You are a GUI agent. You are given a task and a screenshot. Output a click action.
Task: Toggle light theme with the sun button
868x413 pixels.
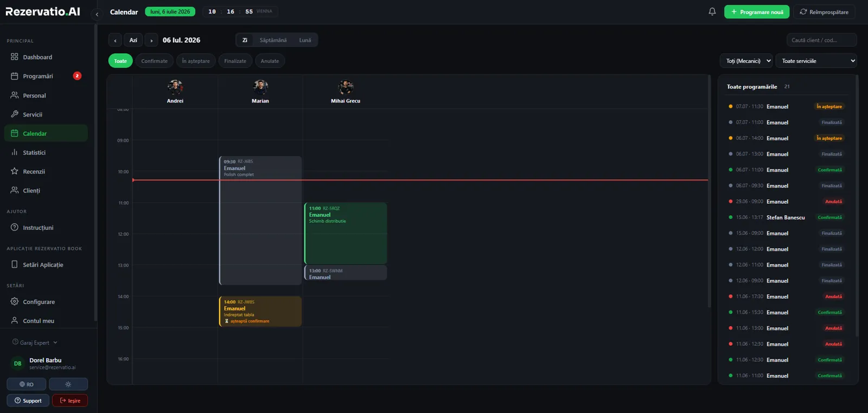(68, 384)
